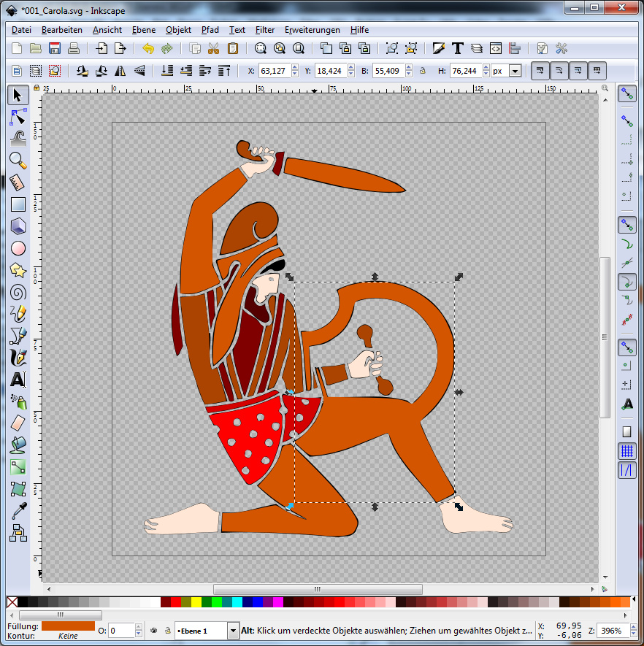
Task: Open the Erweiterungen menu
Action: point(312,30)
